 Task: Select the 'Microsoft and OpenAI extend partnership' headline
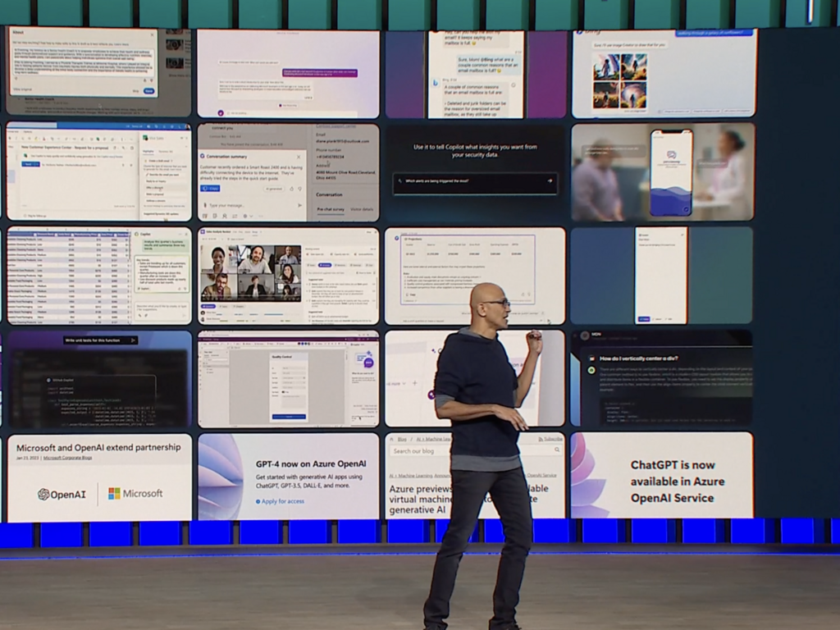(98, 447)
